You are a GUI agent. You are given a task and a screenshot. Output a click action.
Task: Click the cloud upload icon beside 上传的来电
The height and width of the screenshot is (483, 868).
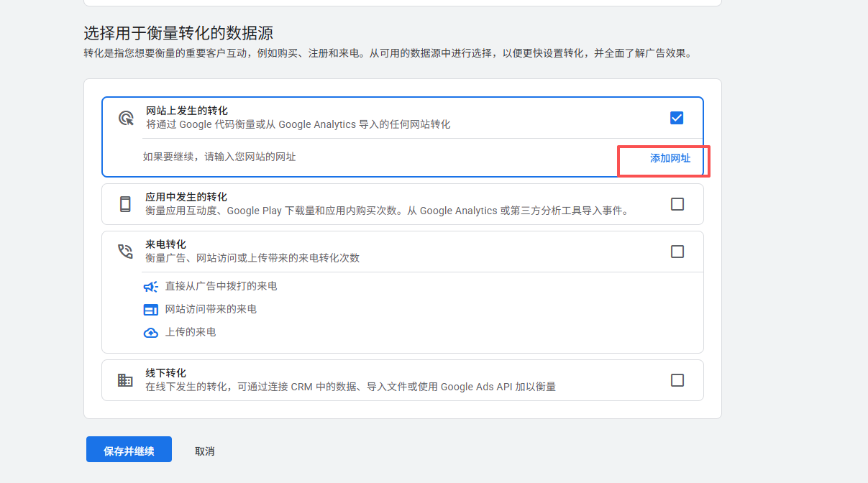pyautogui.click(x=150, y=333)
